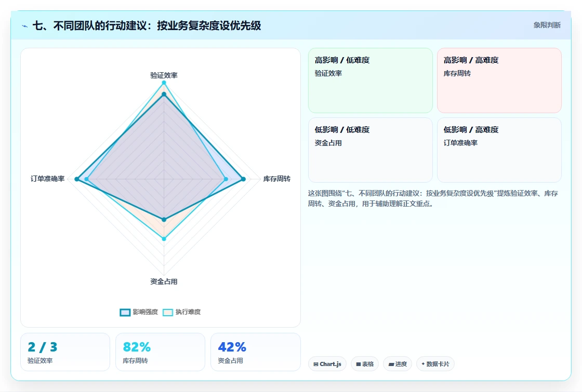The width and height of the screenshot is (582, 392).
Task: Click the 执行难度 legend label
Action: tap(188, 312)
